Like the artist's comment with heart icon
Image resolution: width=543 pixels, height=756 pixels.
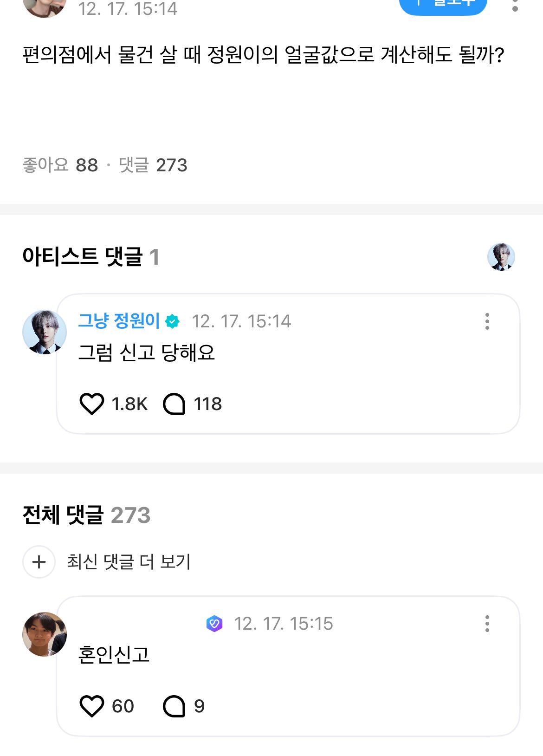[x=92, y=404]
